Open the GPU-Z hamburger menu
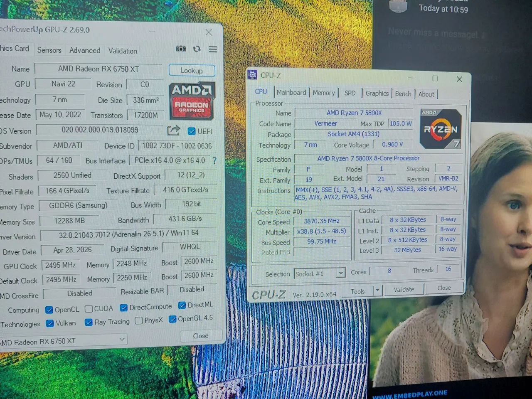This screenshot has width=532, height=399. 213,49
